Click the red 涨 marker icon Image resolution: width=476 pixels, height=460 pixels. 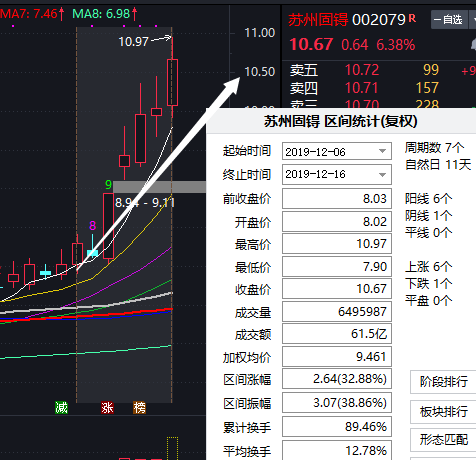(x=107, y=408)
